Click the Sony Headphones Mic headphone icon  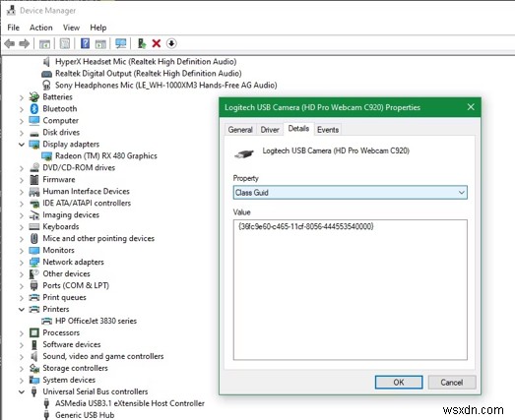46,85
